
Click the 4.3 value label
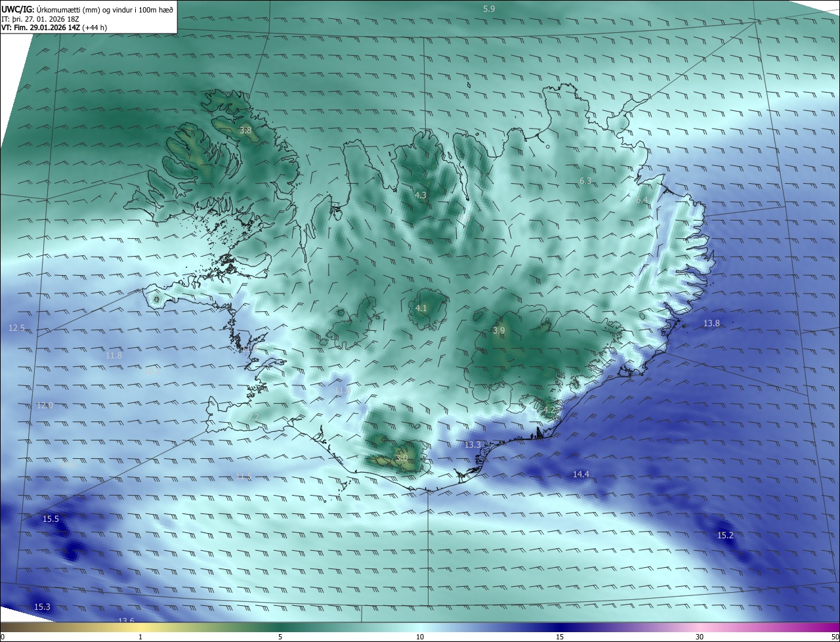[421, 195]
